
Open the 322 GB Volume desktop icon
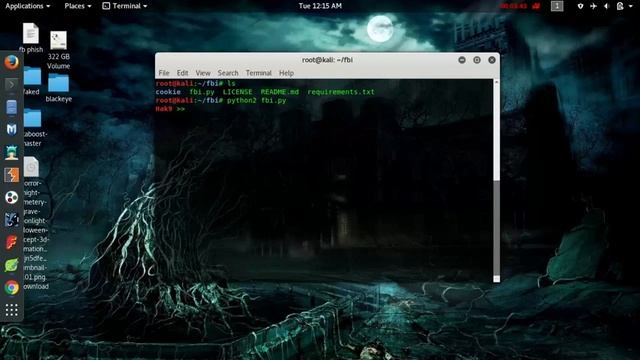58,50
